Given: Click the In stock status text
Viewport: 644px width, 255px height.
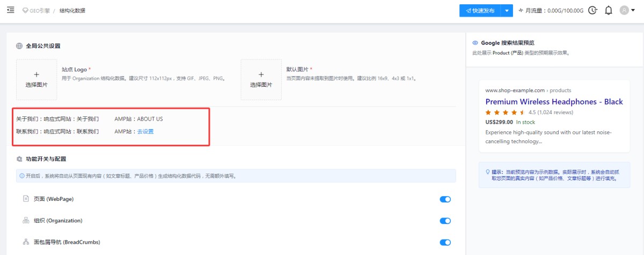Looking at the screenshot, I should pos(526,122).
